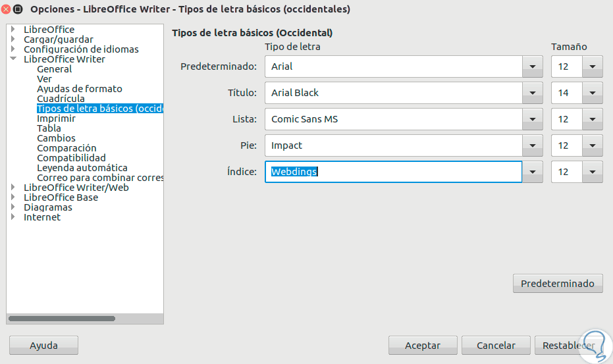613x364 pixels.
Task: Open the Pie size dropdown arrow
Action: click(593, 145)
